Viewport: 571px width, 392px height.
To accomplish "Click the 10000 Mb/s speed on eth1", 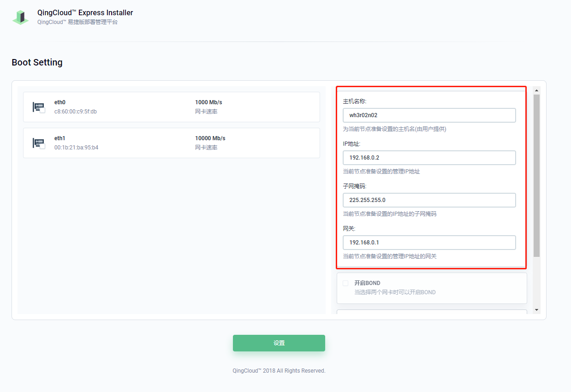I will coord(210,138).
